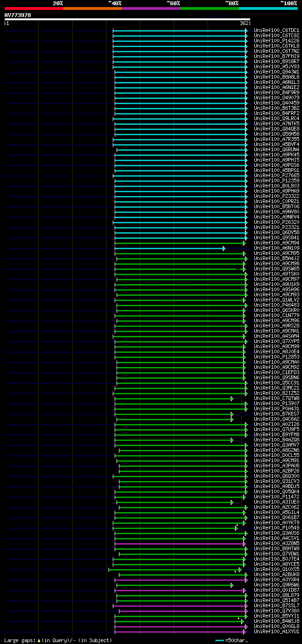Open hit UniRef100_Q4C6A2

277,419
